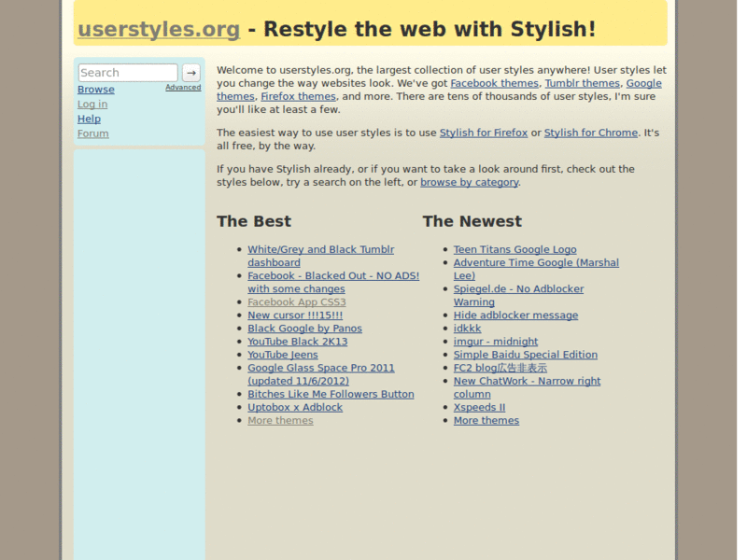Open Black Google by Panos style

point(305,329)
